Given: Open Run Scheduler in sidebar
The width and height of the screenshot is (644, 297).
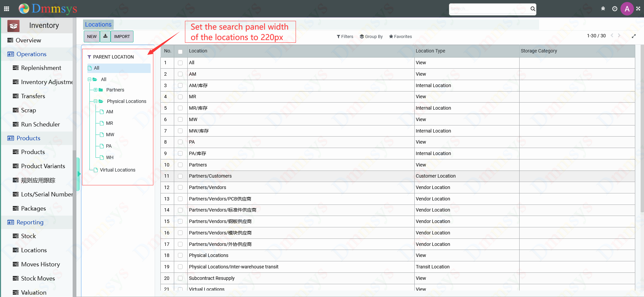Looking at the screenshot, I should 40,124.
